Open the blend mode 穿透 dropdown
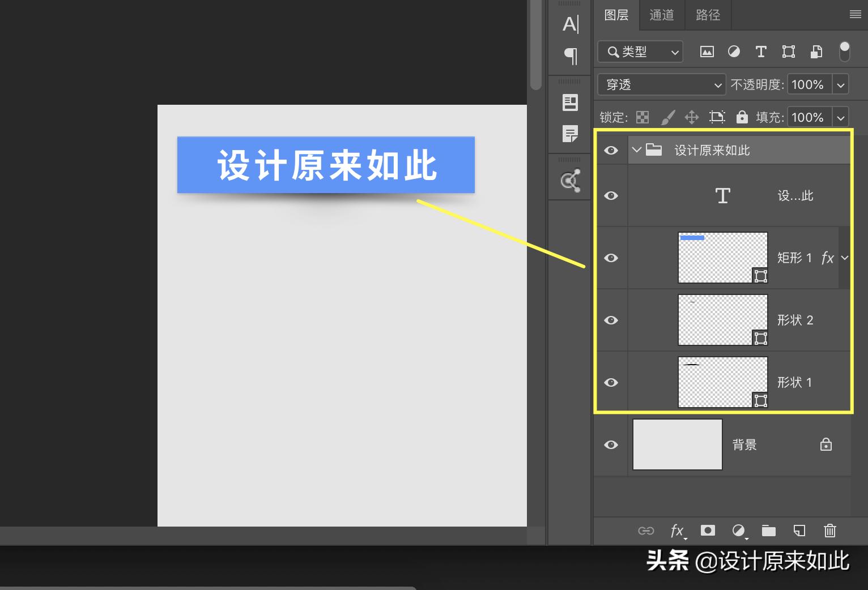Viewport: 868px width, 590px height. pyautogui.click(x=661, y=84)
